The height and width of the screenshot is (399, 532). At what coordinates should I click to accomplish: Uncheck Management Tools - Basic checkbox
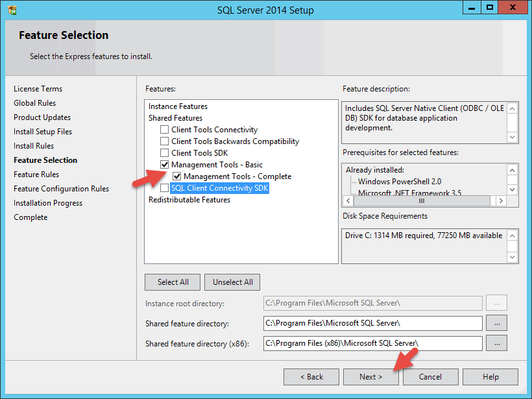(165, 165)
